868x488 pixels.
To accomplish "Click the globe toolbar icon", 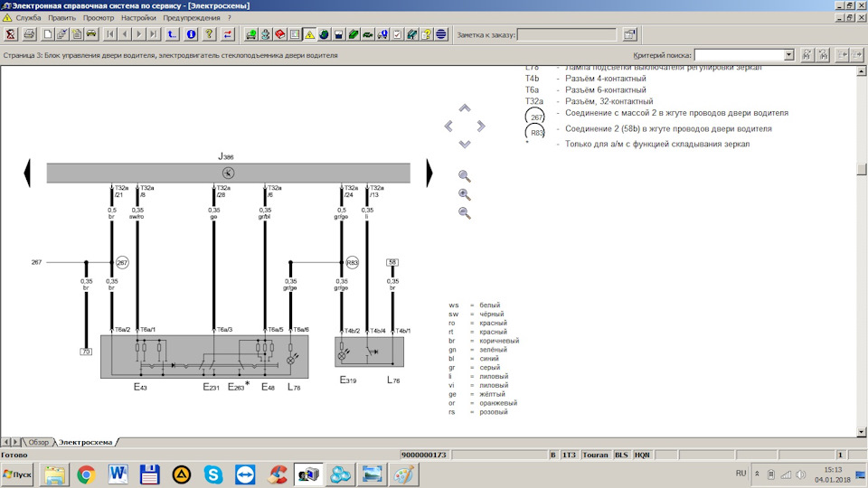I will (x=324, y=34).
